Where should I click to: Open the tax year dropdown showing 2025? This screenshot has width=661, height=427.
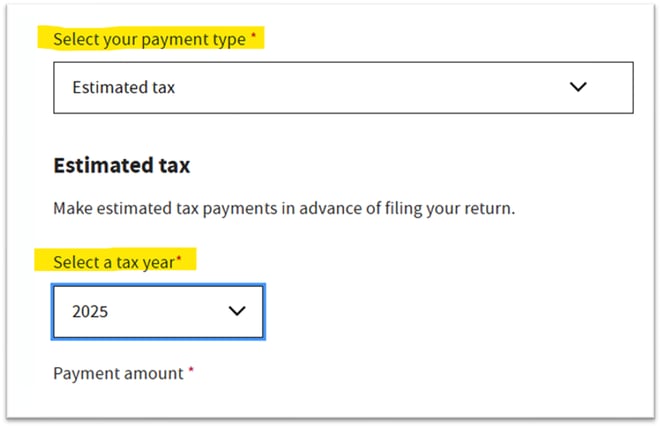pyautogui.click(x=158, y=311)
